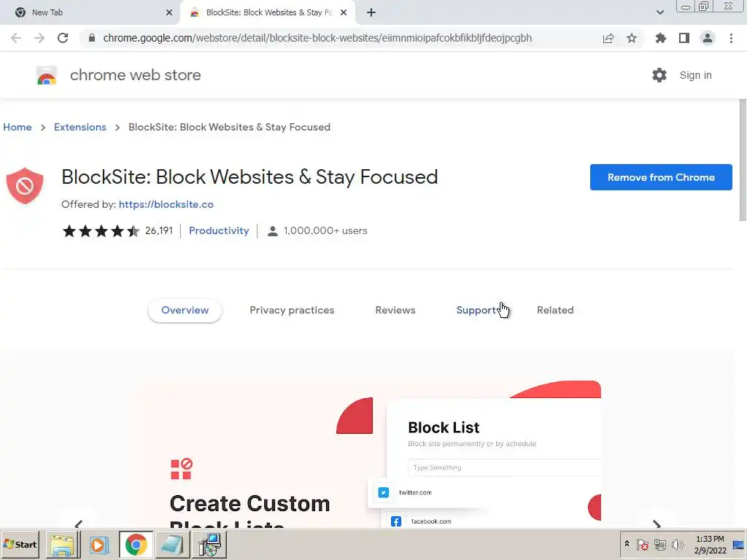The width and height of the screenshot is (747, 560).
Task: Switch to the Reviews tab
Action: coord(395,310)
